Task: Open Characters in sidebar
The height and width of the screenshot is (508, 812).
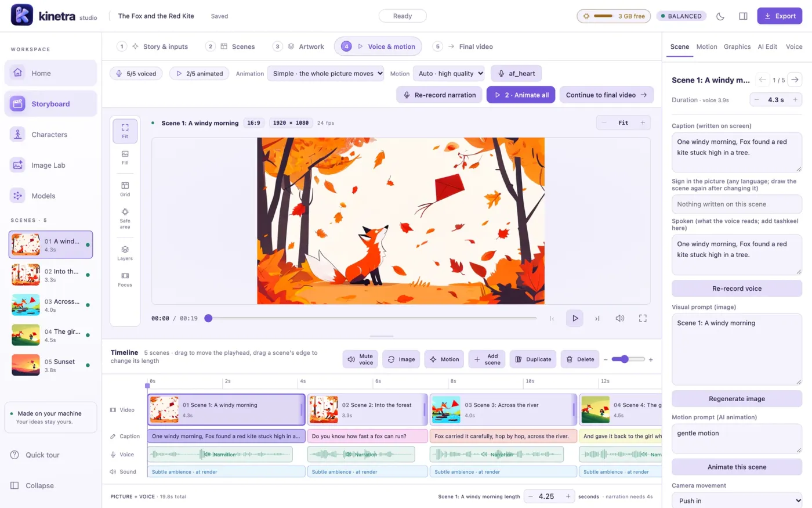Action: pyautogui.click(x=50, y=135)
